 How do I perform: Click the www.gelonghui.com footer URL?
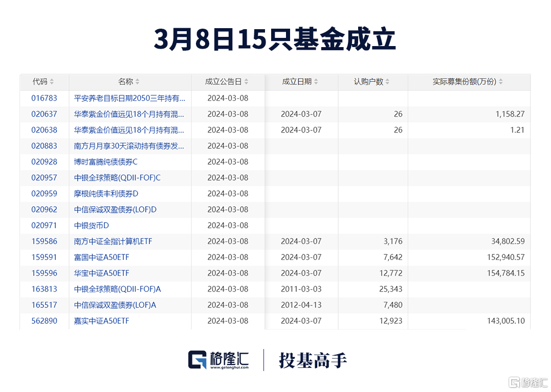tap(230, 367)
